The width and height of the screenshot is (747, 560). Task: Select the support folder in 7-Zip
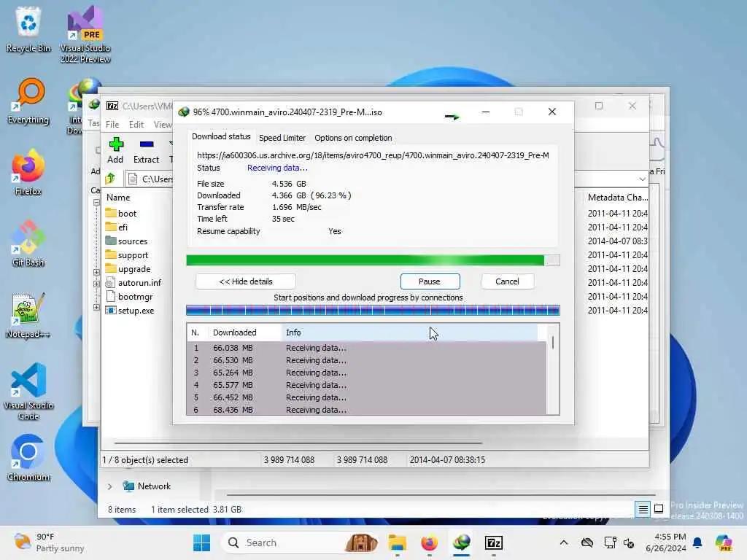pos(127,254)
